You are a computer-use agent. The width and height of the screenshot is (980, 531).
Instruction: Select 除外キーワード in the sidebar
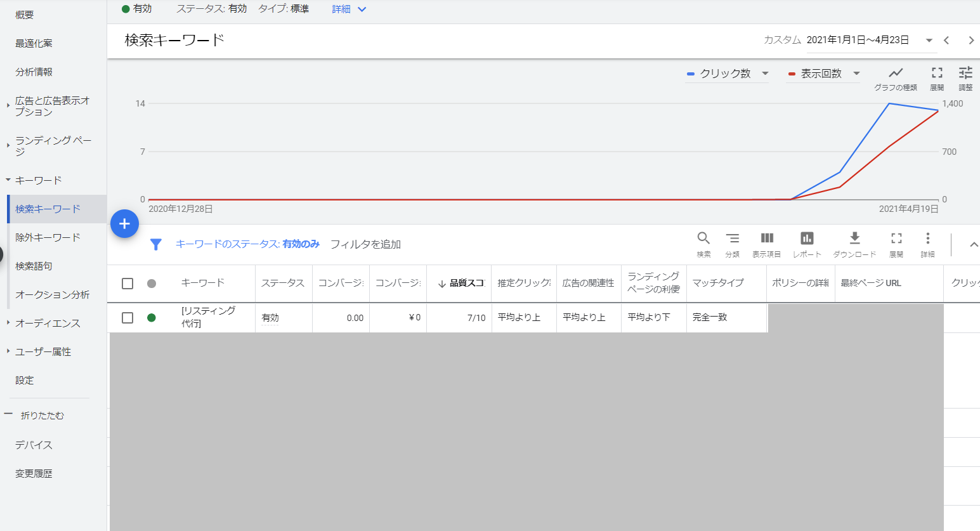pos(48,237)
